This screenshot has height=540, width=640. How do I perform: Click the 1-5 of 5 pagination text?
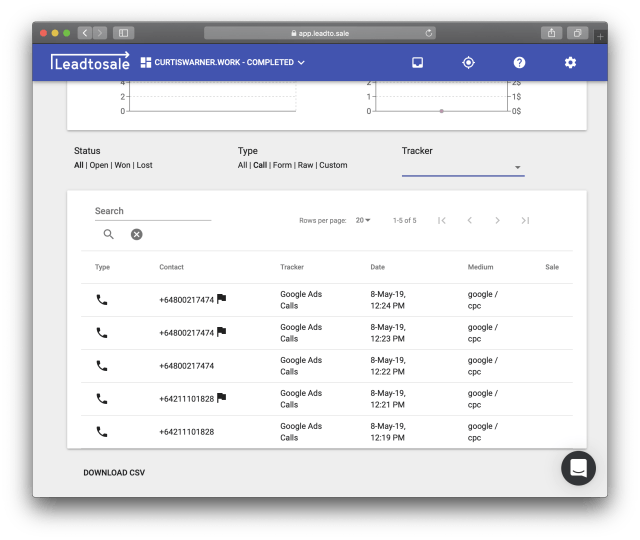point(404,220)
